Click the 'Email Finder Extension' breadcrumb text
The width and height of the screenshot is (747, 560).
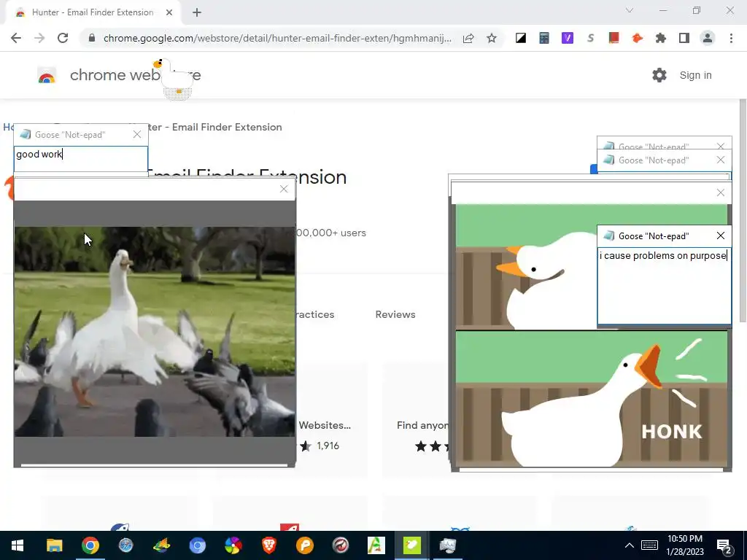click(227, 127)
